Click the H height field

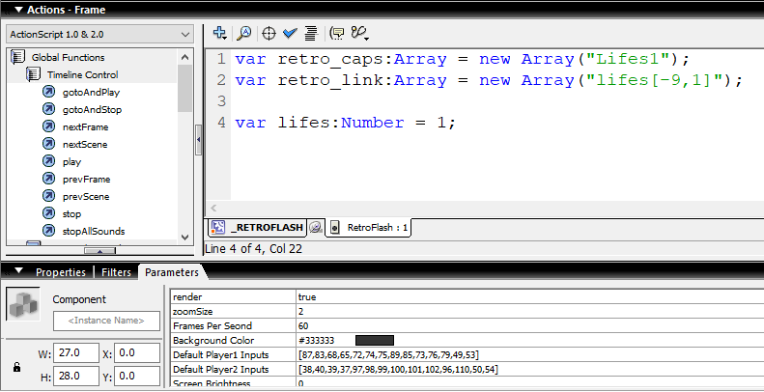click(76, 376)
